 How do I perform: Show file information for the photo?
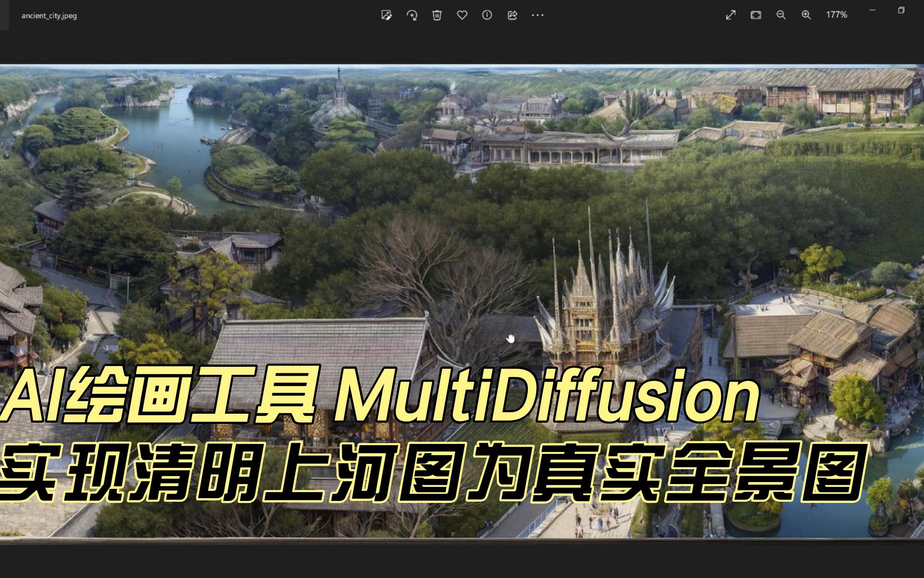[488, 15]
